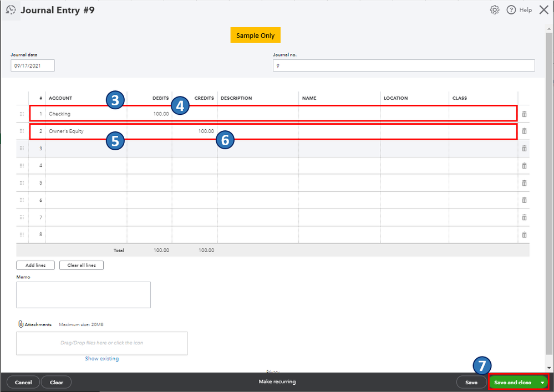Click the scrollbar up arrow
554x392 pixels.
pos(548,28)
